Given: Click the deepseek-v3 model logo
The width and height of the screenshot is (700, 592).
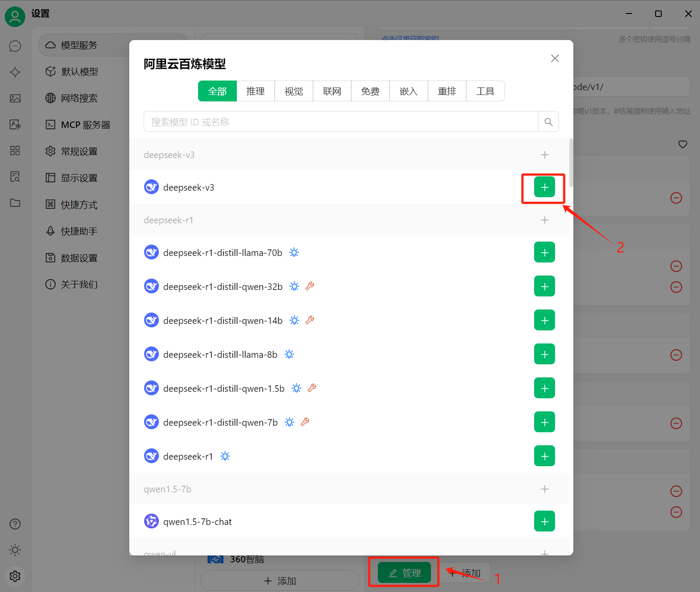Looking at the screenshot, I should [x=151, y=187].
